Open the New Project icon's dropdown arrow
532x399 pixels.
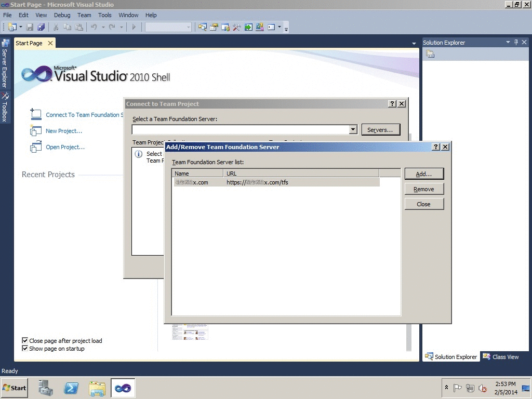(21, 27)
